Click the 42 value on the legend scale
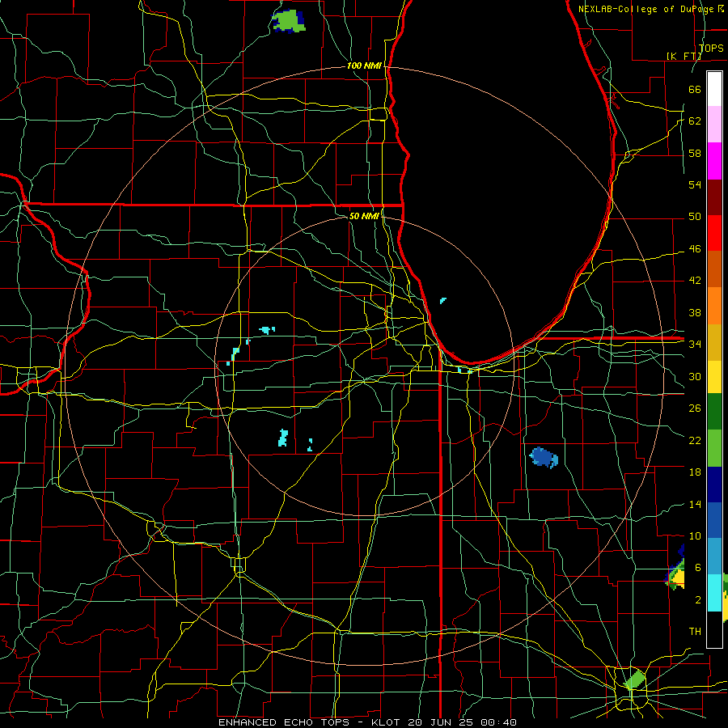The image size is (728, 728). click(695, 281)
